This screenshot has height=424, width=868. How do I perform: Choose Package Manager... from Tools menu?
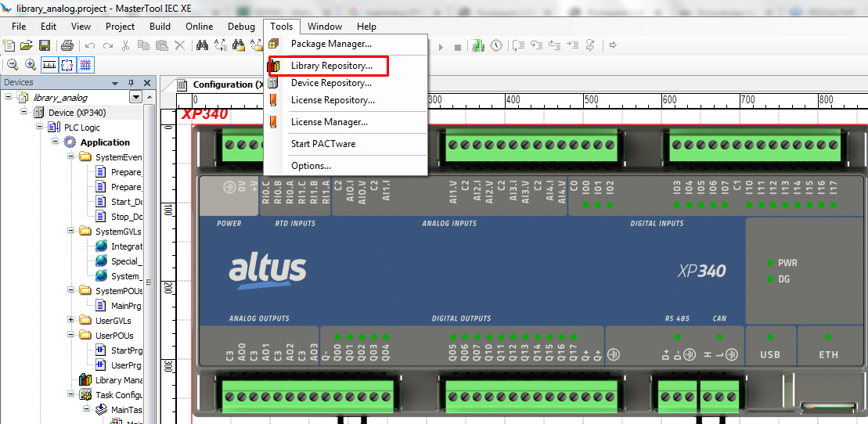tap(345, 44)
